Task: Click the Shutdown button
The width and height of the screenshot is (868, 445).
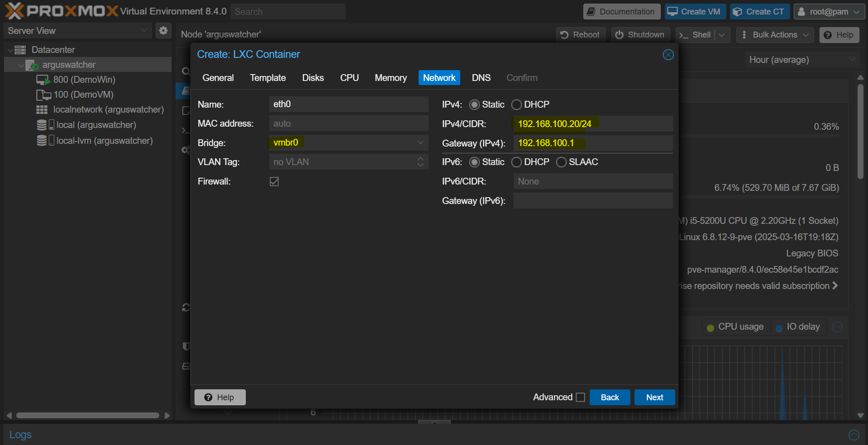Action: (x=640, y=35)
